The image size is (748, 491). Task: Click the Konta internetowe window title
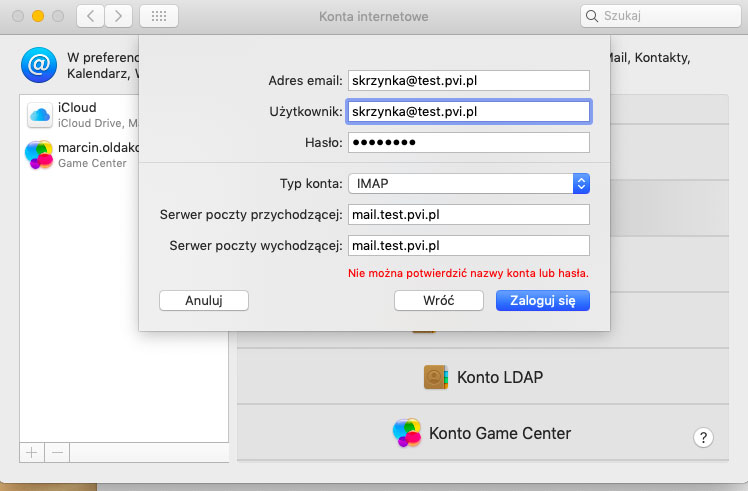click(x=374, y=17)
